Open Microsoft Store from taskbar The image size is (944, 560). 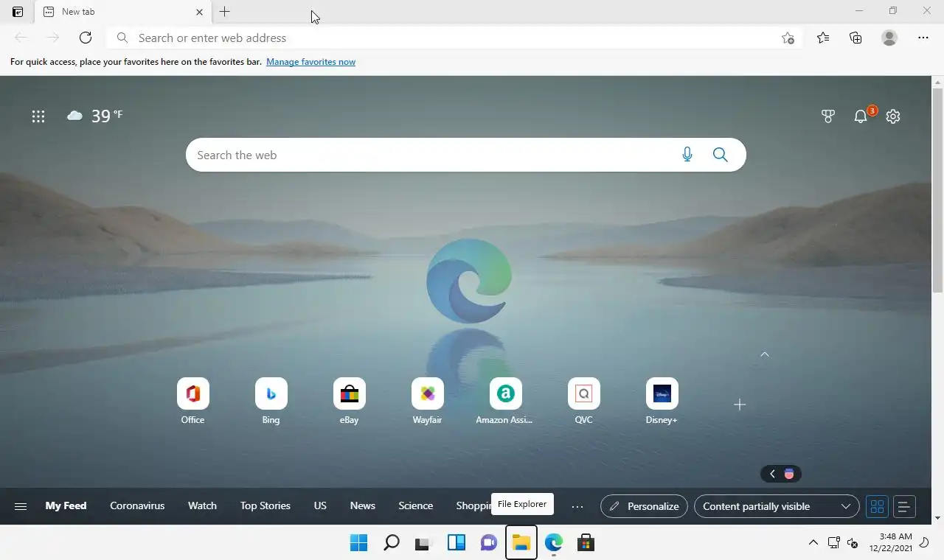[x=586, y=543]
